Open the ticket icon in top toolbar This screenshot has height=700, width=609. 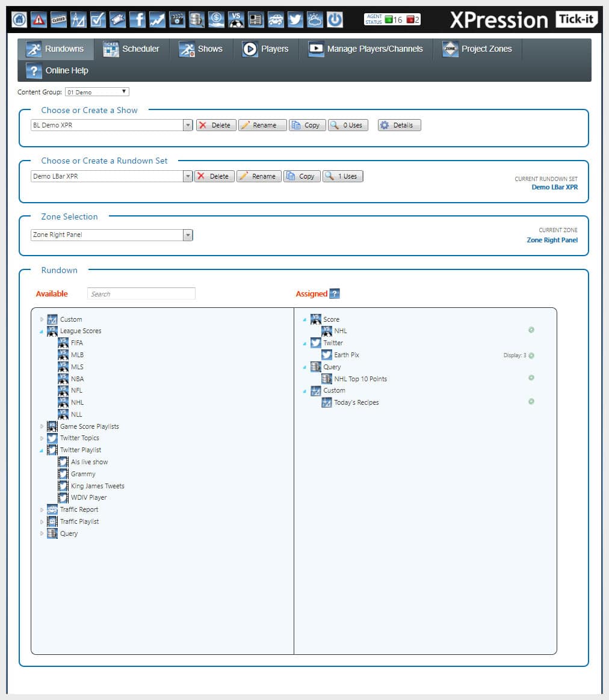tap(117, 20)
